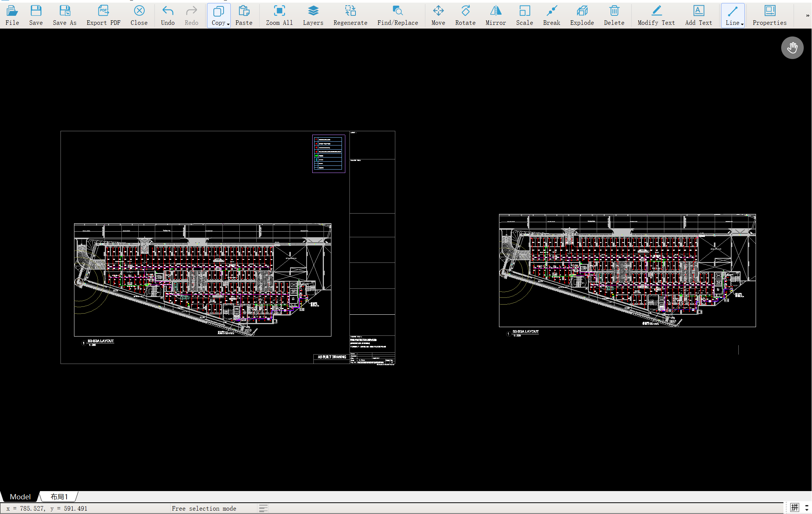Image resolution: width=812 pixels, height=514 pixels.
Task: Click the Undo button
Action: coord(168,15)
